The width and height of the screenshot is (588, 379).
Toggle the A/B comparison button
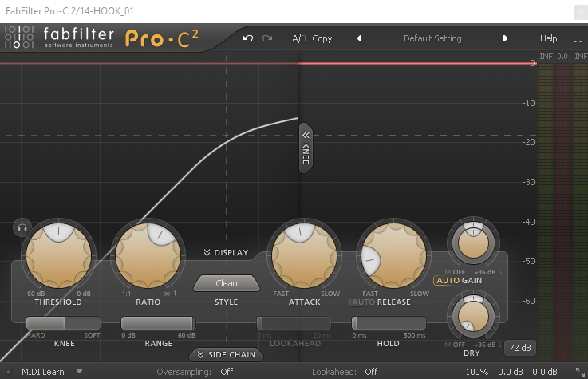pyautogui.click(x=299, y=38)
